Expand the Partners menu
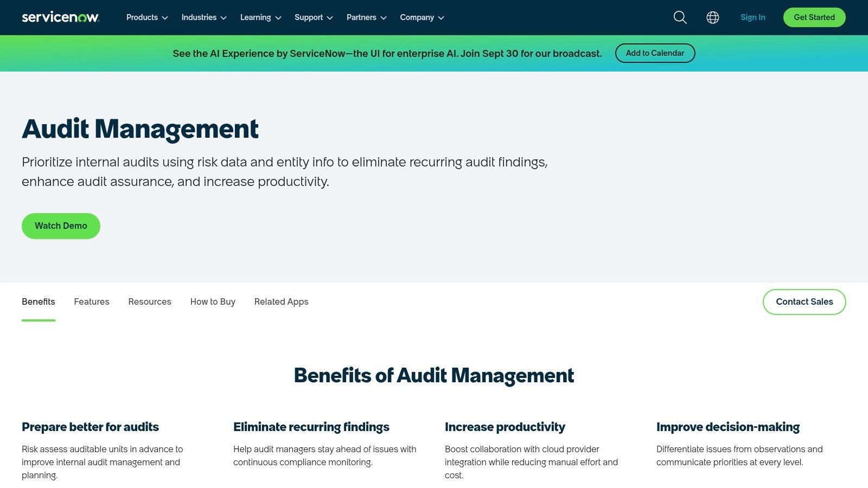This screenshot has width=868, height=488. pyautogui.click(x=367, y=17)
